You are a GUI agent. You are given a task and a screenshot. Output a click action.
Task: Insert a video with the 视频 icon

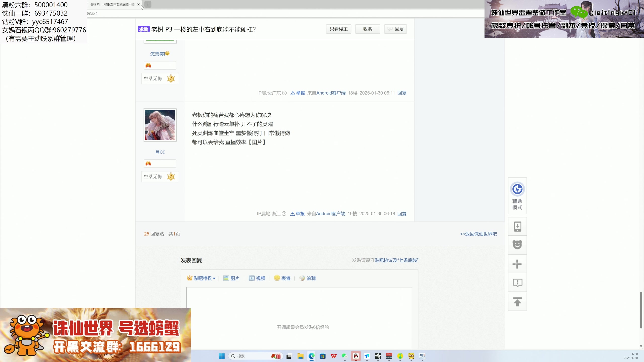point(256,278)
